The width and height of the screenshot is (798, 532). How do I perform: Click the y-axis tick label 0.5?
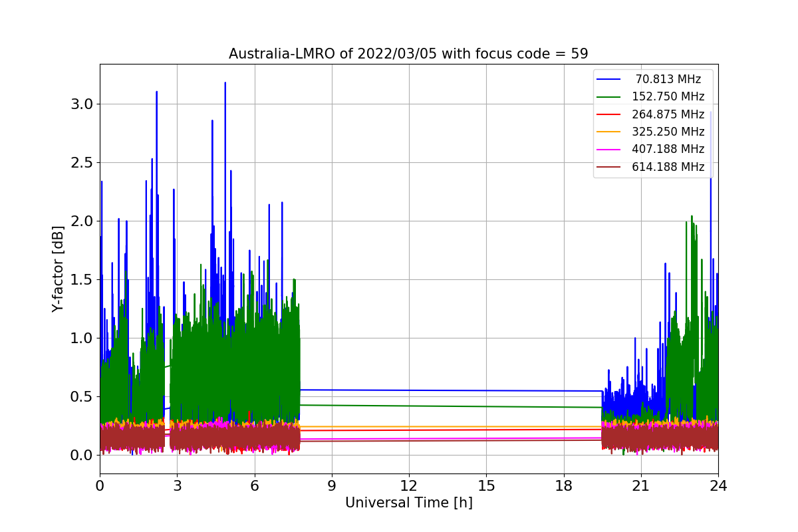coord(82,397)
